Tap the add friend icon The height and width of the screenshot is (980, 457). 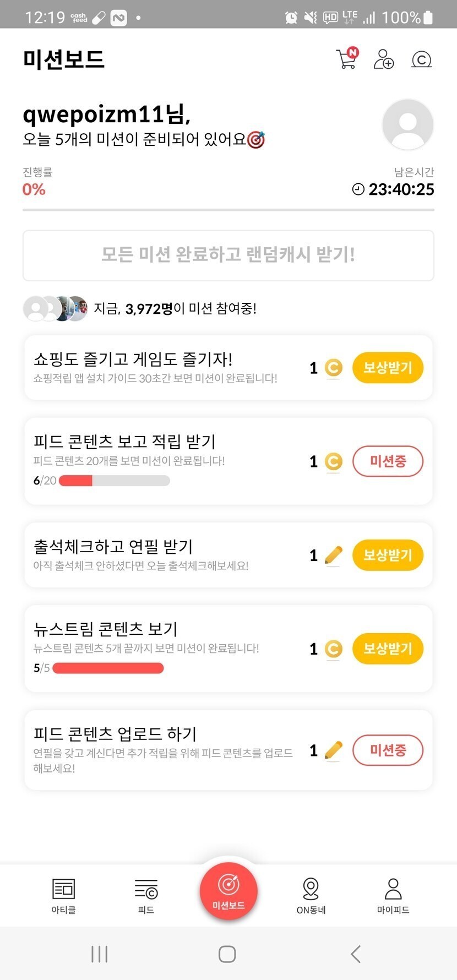384,59
